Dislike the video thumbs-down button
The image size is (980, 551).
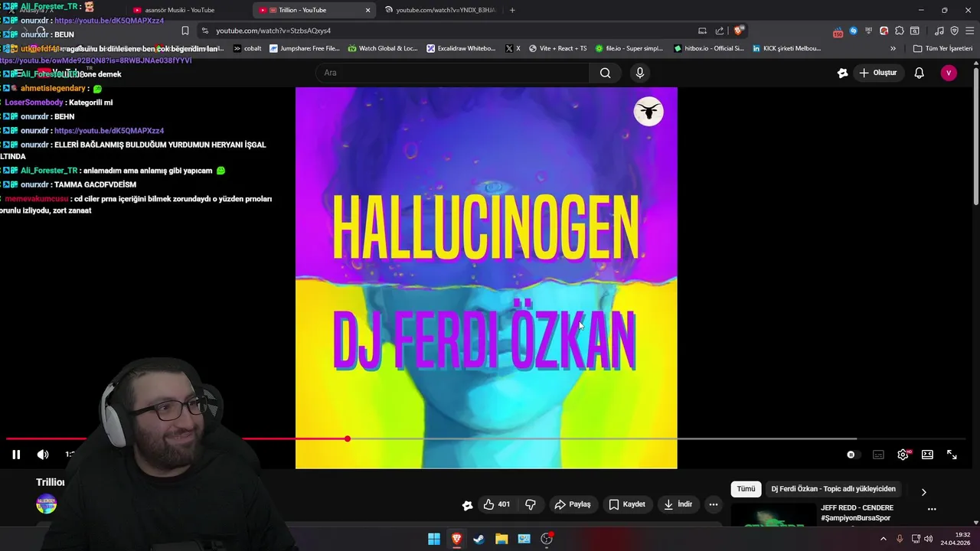click(530, 504)
